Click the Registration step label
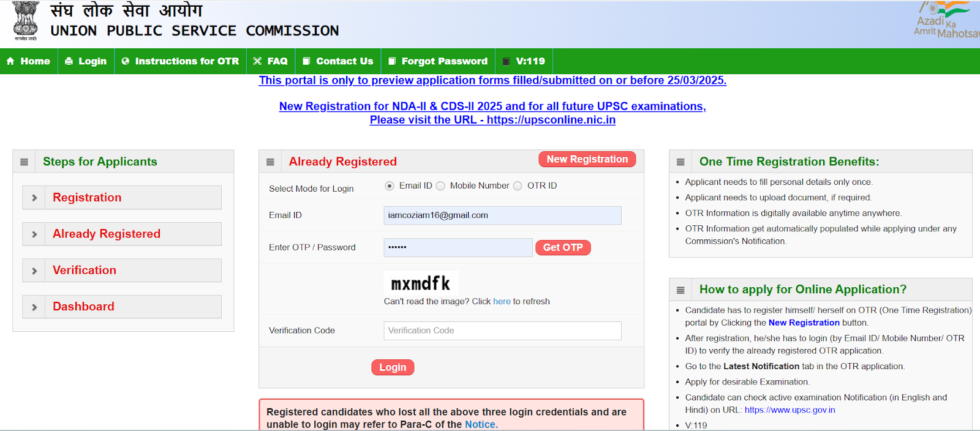980x431 pixels. [x=87, y=198]
